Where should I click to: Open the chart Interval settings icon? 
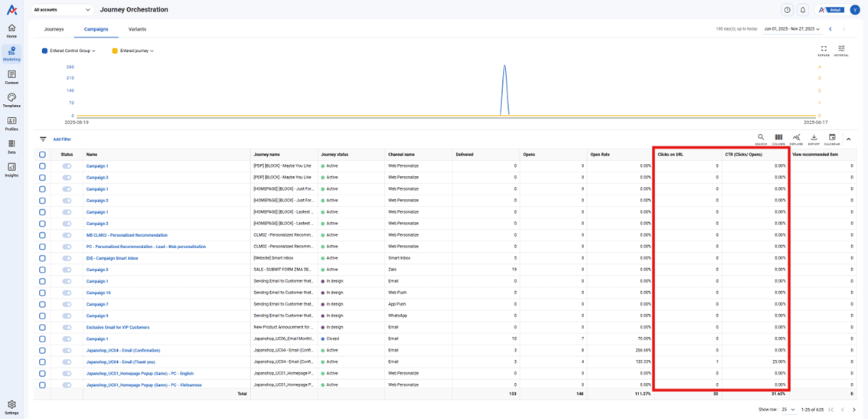point(841,50)
